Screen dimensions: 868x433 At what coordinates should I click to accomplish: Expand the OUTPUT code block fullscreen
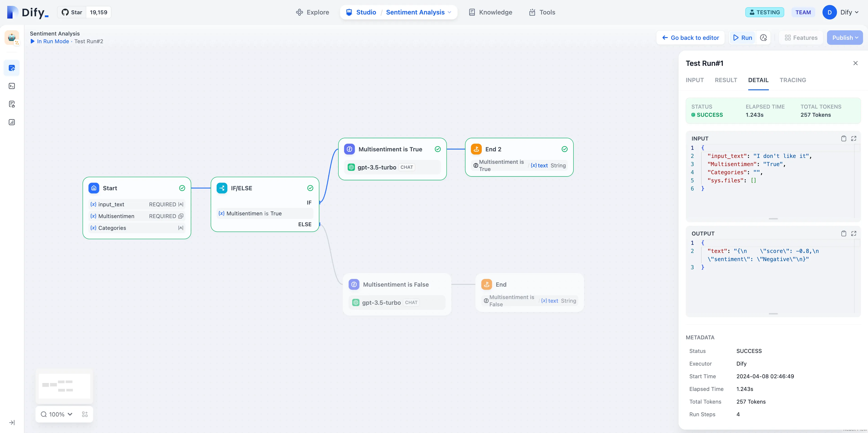pos(854,233)
